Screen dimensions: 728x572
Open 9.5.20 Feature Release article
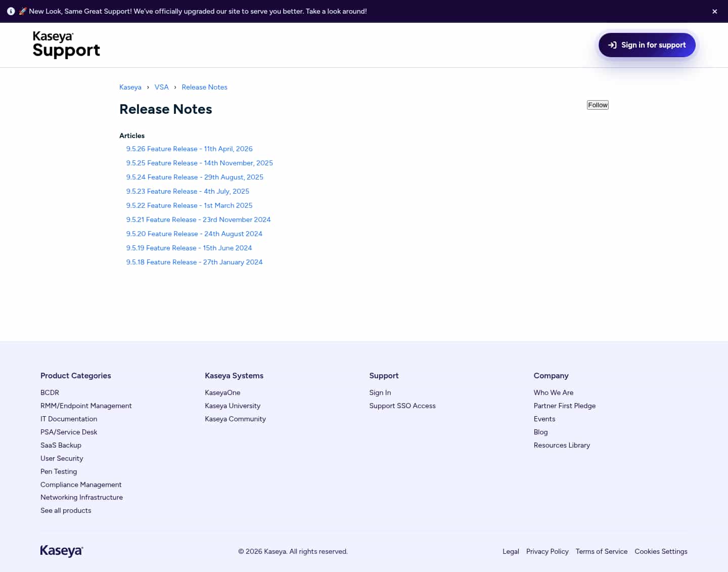coord(194,234)
